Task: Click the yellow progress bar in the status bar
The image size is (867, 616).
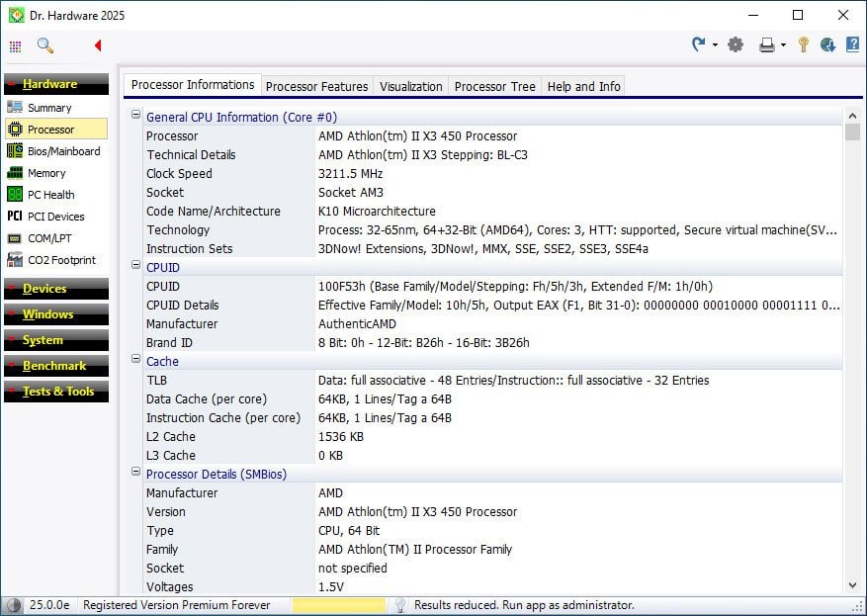Action: tap(339, 604)
